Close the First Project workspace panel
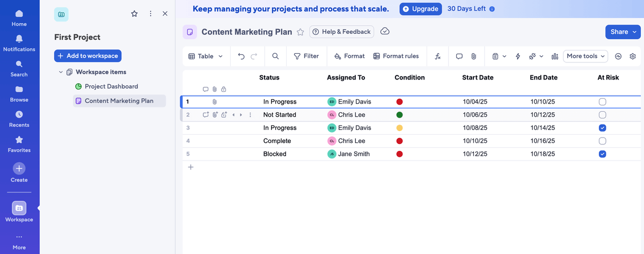The image size is (644, 254). [x=165, y=14]
